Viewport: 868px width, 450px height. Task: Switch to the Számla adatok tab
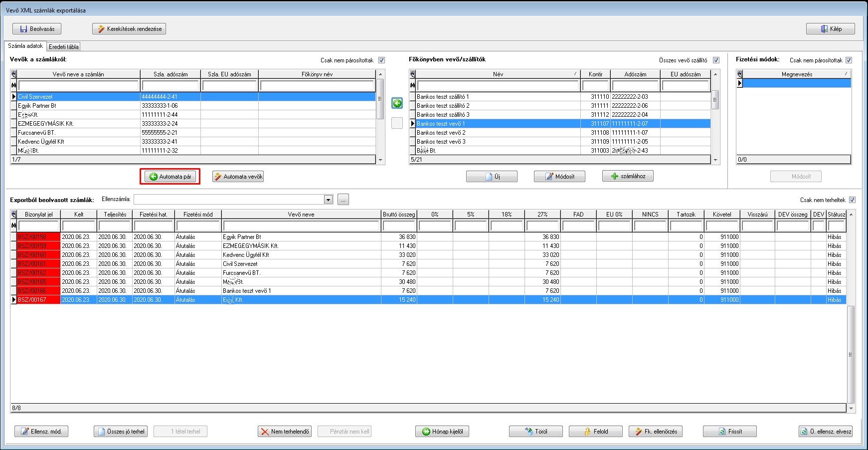[25, 46]
